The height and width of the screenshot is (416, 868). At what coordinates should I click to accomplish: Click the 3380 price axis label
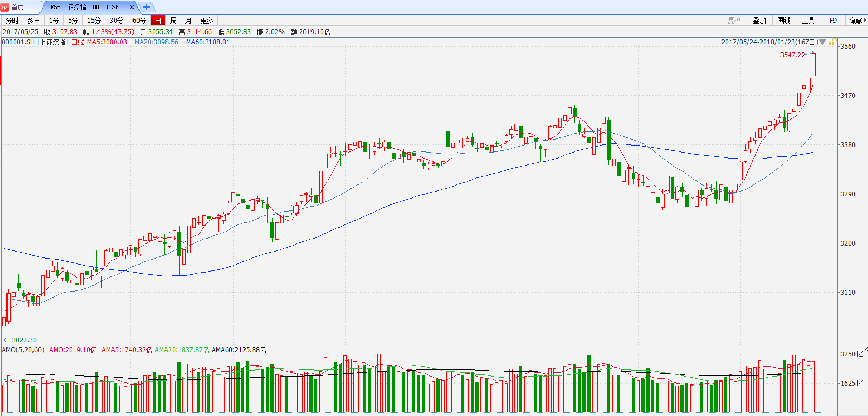tap(848, 145)
